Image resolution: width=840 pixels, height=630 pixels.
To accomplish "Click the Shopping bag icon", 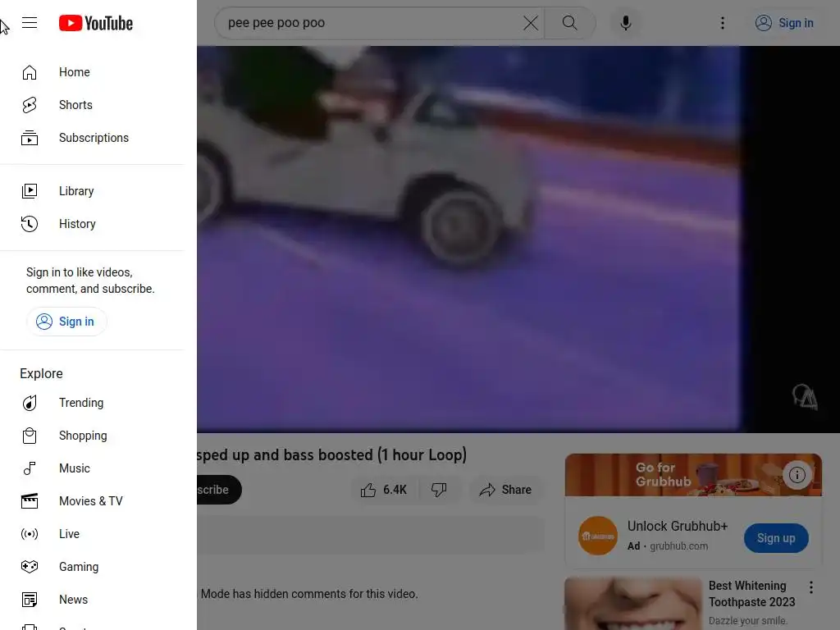I will pos(30,436).
